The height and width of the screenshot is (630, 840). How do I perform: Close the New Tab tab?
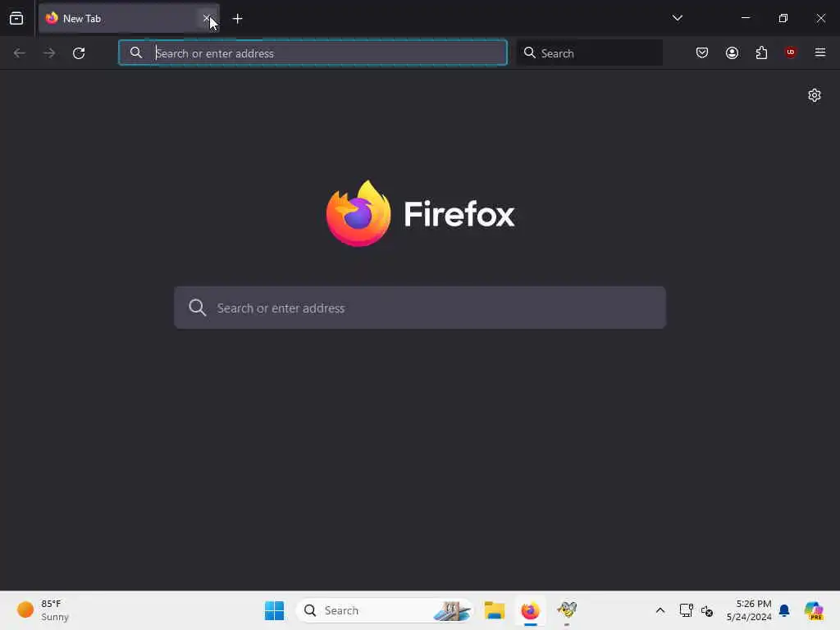pos(207,19)
